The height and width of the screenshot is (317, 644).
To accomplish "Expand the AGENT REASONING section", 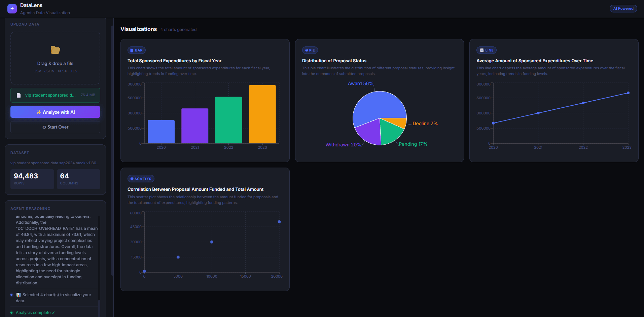I will click(x=30, y=209).
